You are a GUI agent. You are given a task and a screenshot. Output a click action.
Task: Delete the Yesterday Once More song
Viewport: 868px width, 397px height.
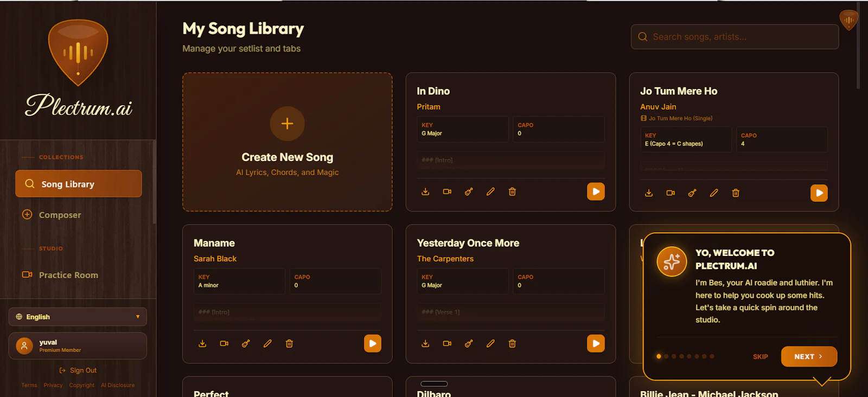(512, 343)
